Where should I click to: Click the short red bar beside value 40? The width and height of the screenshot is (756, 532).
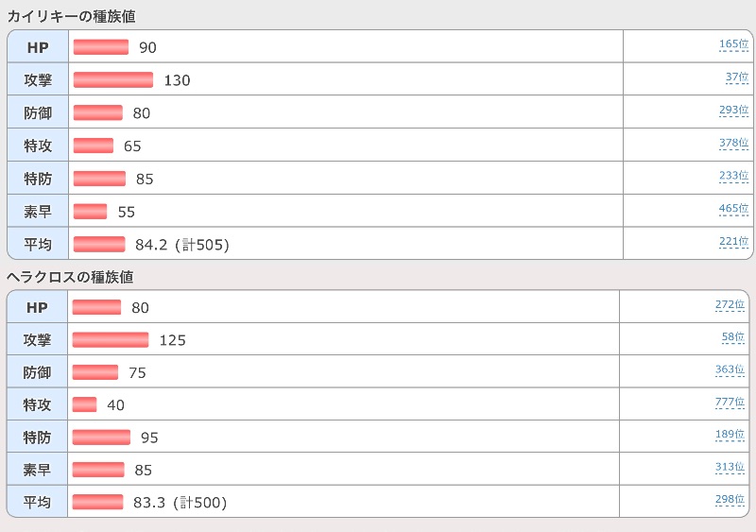pos(85,404)
